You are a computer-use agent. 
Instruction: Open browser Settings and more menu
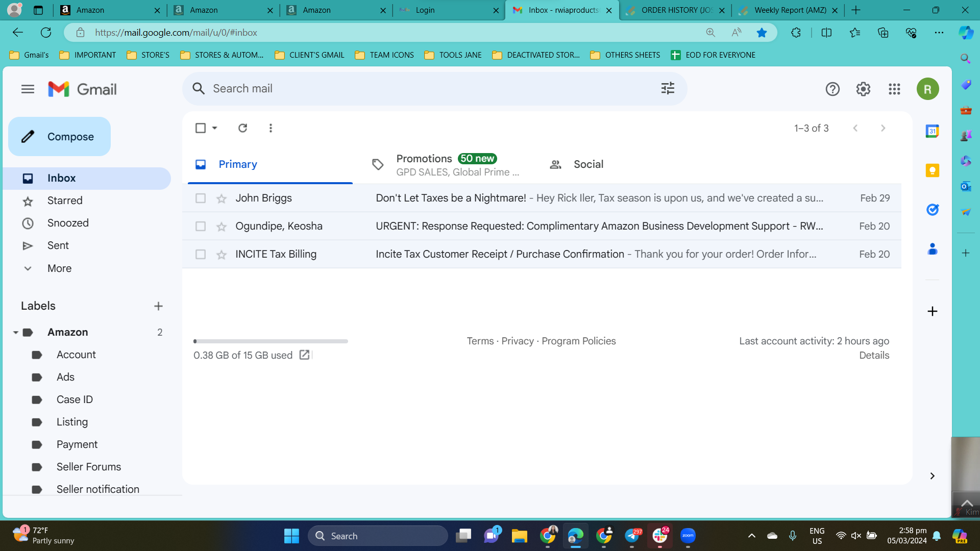939,33
